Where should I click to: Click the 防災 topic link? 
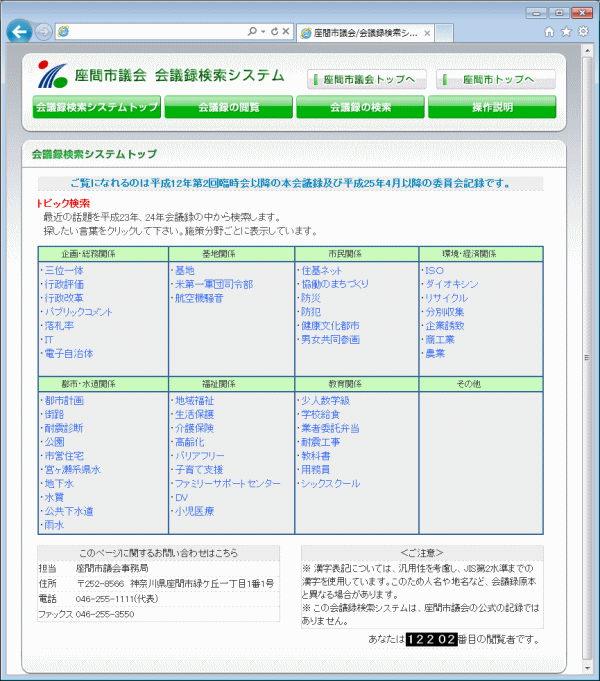pos(311,298)
